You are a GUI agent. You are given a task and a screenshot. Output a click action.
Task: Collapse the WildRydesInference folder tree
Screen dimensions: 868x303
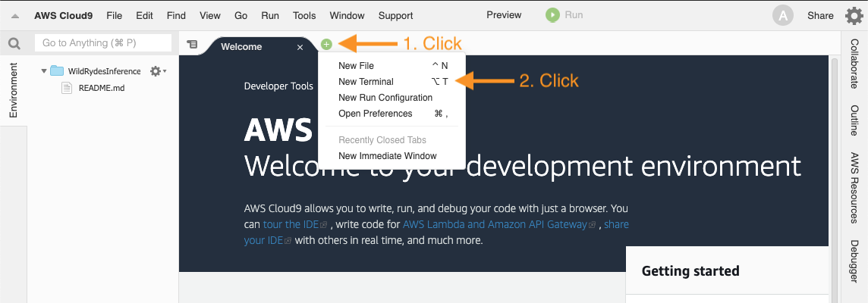43,71
